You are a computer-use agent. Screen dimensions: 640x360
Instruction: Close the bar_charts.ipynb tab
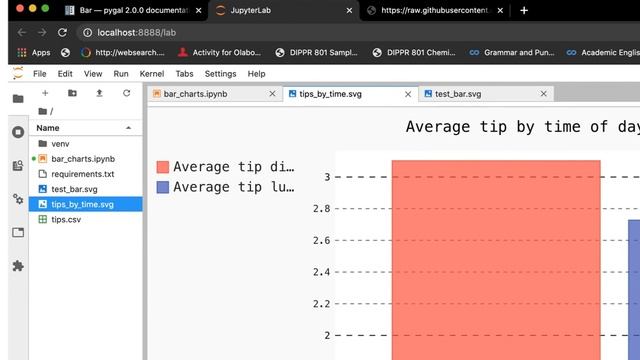pyautogui.click(x=272, y=94)
